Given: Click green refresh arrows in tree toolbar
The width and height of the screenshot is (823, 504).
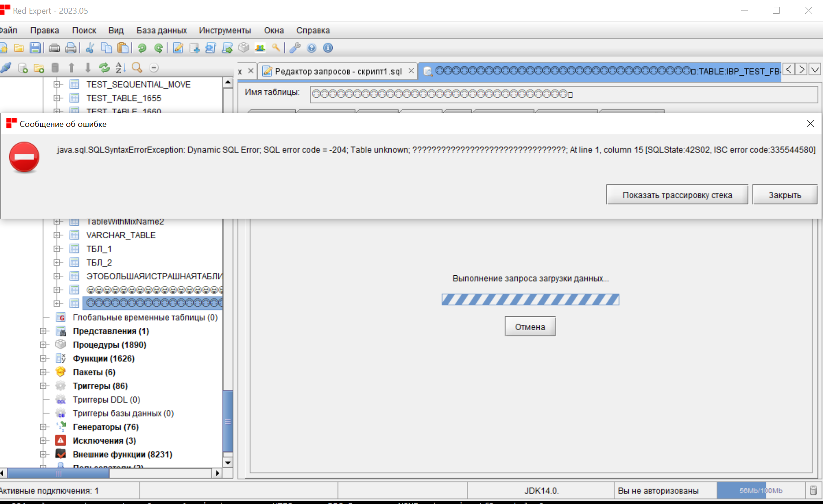Looking at the screenshot, I should [x=104, y=68].
